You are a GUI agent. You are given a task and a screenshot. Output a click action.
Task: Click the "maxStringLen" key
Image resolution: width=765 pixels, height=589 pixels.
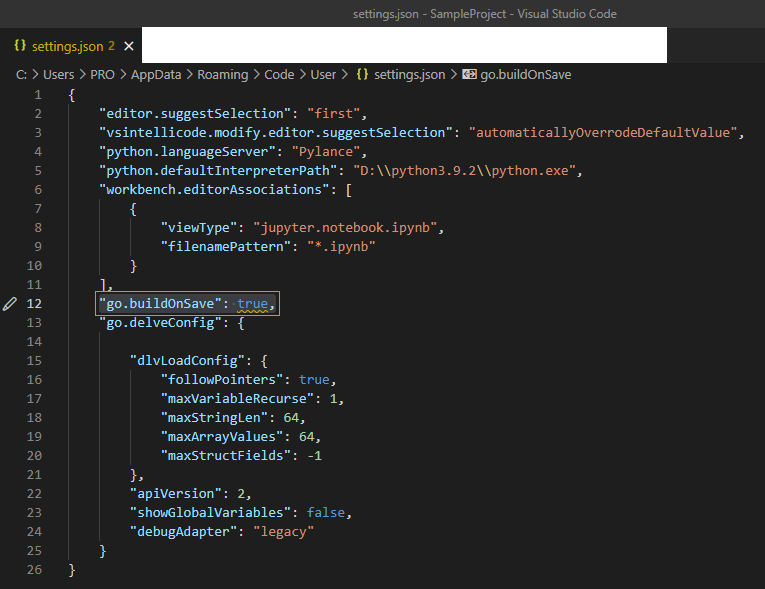pos(214,417)
